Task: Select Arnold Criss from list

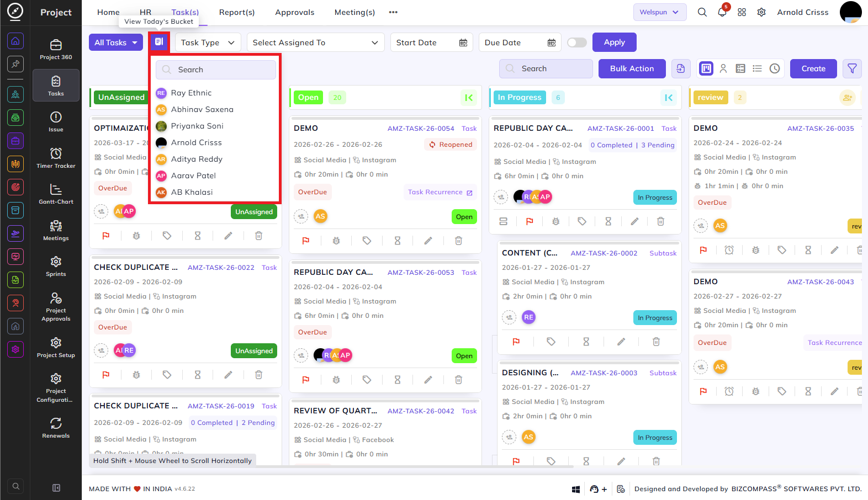Action: coord(196,142)
